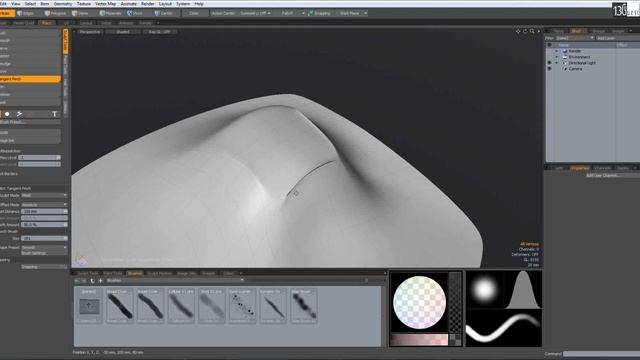This screenshot has height=360, width=640.
Task: Toggle visibility eye for Directional Light
Action: pos(549,63)
